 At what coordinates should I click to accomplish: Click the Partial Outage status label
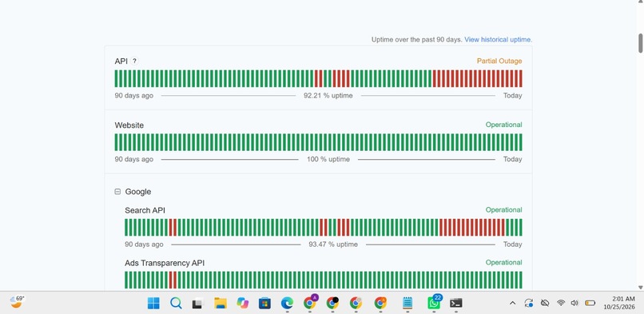pyautogui.click(x=499, y=62)
